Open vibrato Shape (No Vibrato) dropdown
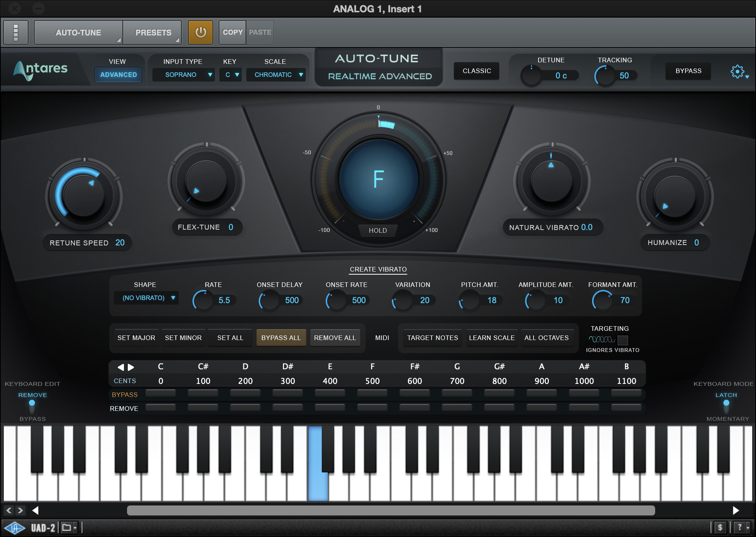 (x=146, y=298)
